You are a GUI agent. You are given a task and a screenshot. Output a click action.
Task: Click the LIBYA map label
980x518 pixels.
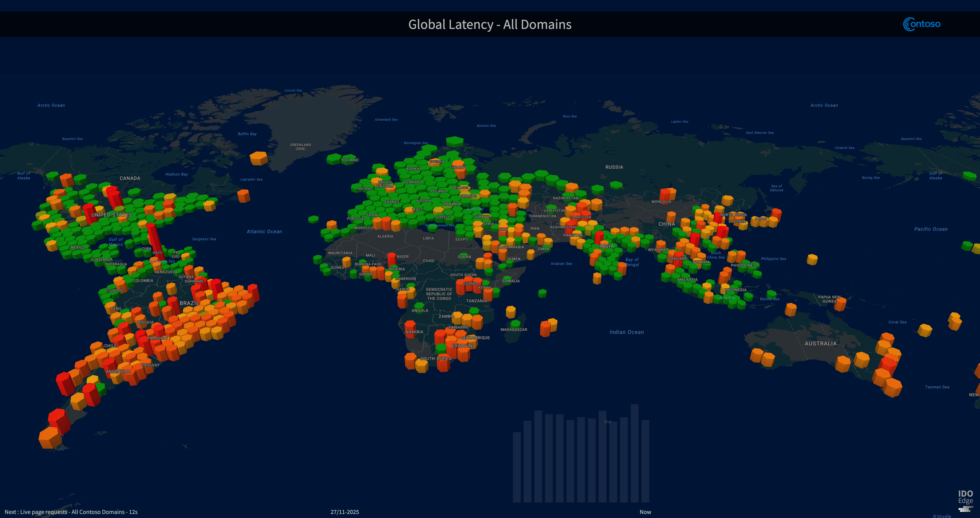(x=428, y=239)
